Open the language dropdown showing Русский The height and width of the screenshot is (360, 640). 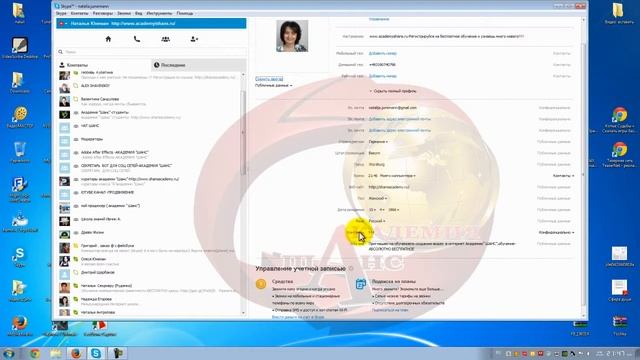[377, 221]
